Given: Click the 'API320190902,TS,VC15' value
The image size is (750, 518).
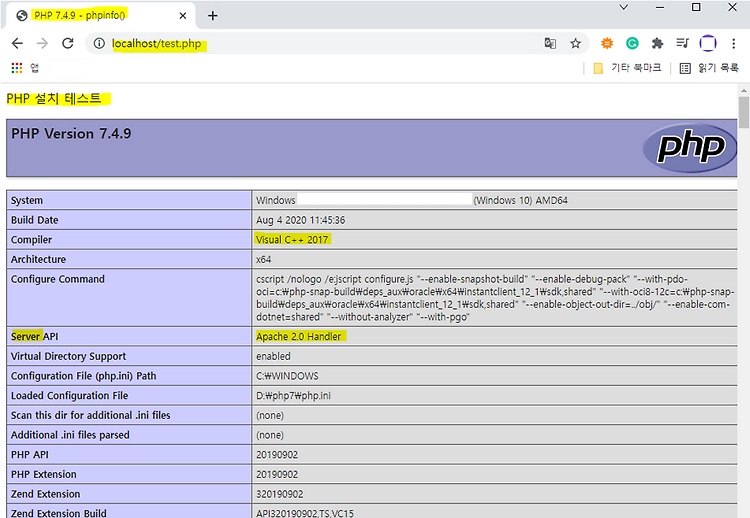Looking at the screenshot, I should (x=305, y=513).
